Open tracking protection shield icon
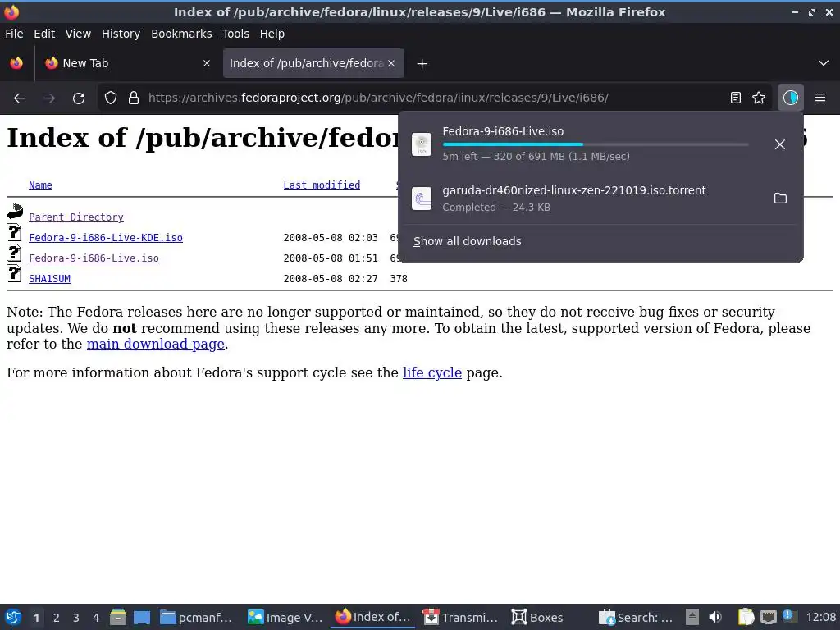Viewport: 840px width, 630px height. [111, 98]
